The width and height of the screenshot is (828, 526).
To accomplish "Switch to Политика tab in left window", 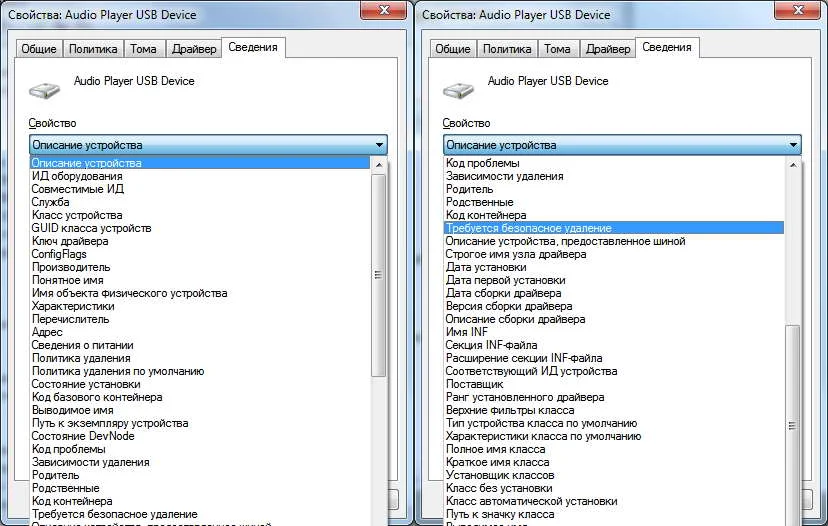I will tap(93, 49).
